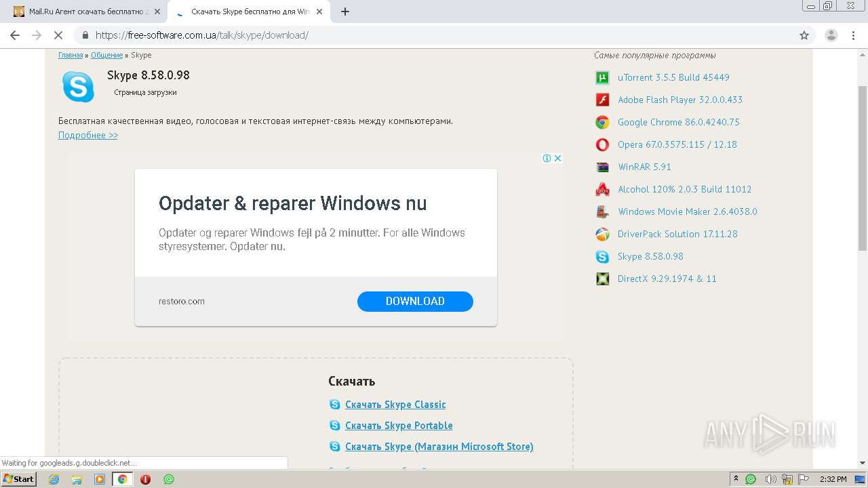This screenshot has height=488, width=868.
Task: Click the Opera icon in popular programs
Action: [x=602, y=144]
